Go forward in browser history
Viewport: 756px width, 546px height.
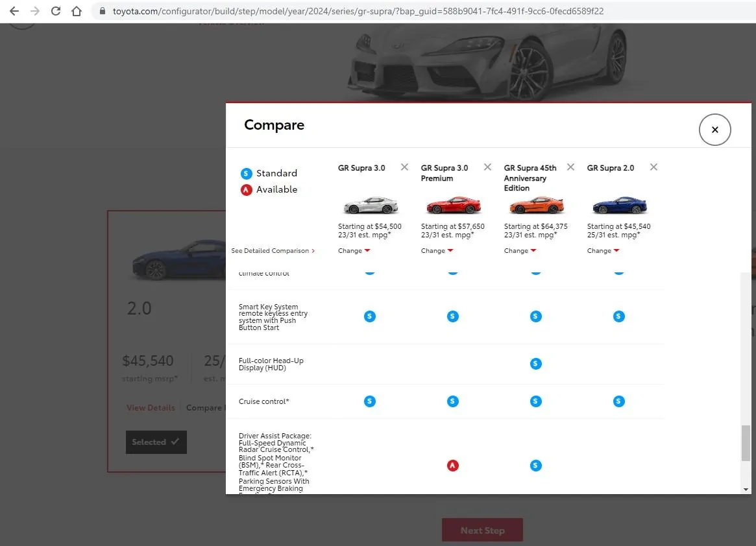pyautogui.click(x=34, y=11)
